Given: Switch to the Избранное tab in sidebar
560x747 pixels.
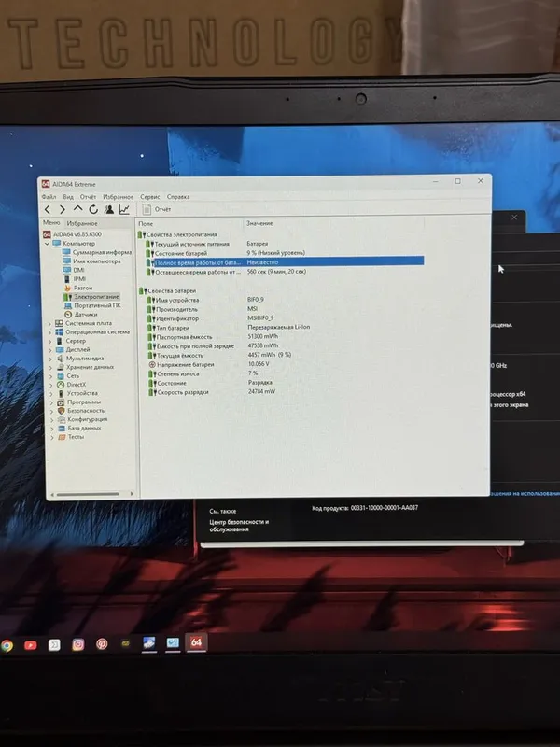Looking at the screenshot, I should (82, 223).
